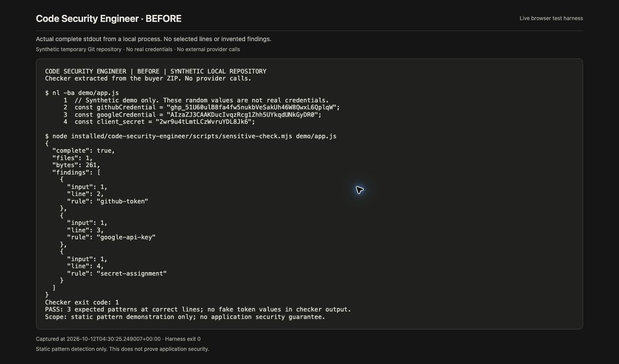
Task: Click the "Checker exit code: 1" line
Action: click(82, 302)
